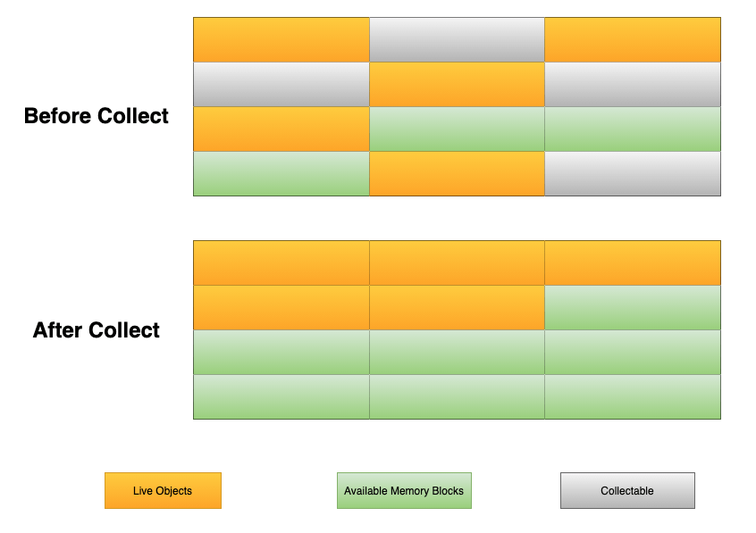Click second-row left orange block in After Collect grid

pos(281,307)
